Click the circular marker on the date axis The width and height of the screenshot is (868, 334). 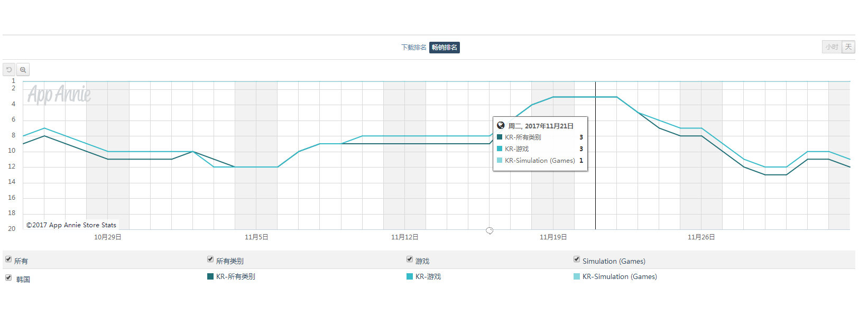(x=490, y=230)
